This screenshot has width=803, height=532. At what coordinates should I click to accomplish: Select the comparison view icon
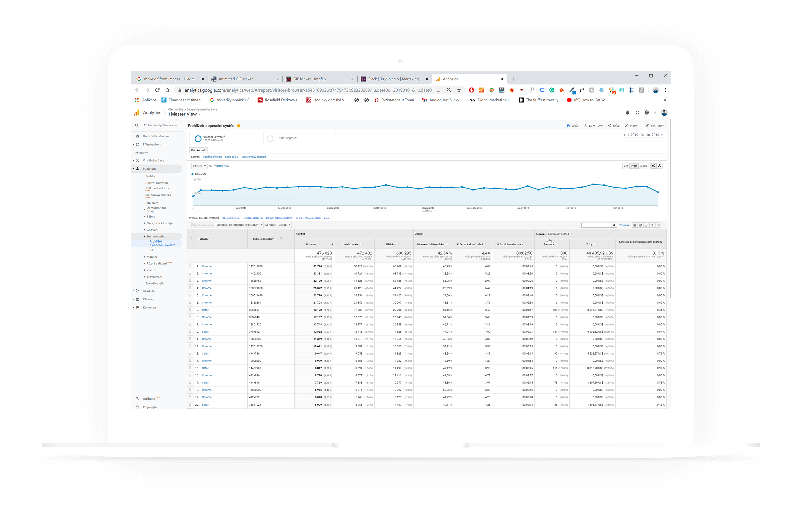pyautogui.click(x=652, y=225)
